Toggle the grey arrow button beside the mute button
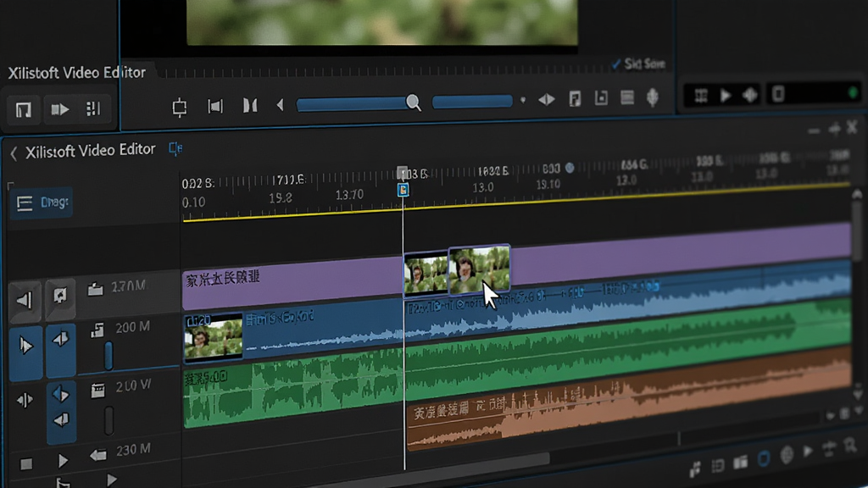 point(60,297)
